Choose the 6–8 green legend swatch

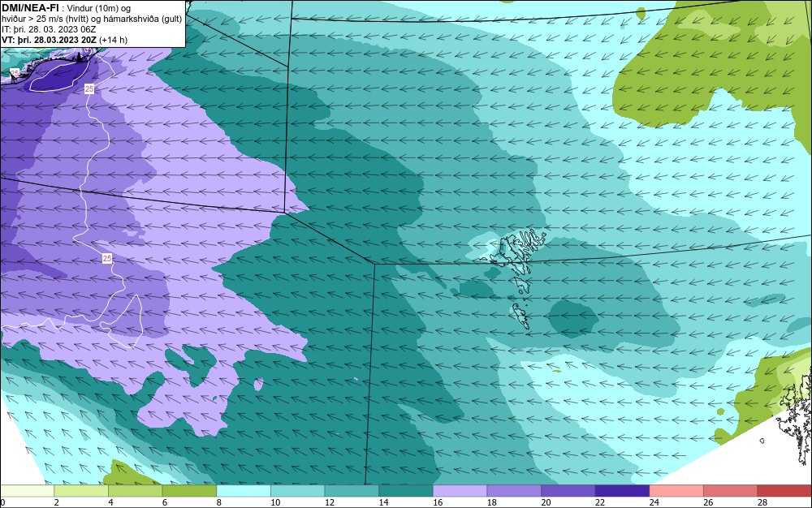click(x=189, y=491)
